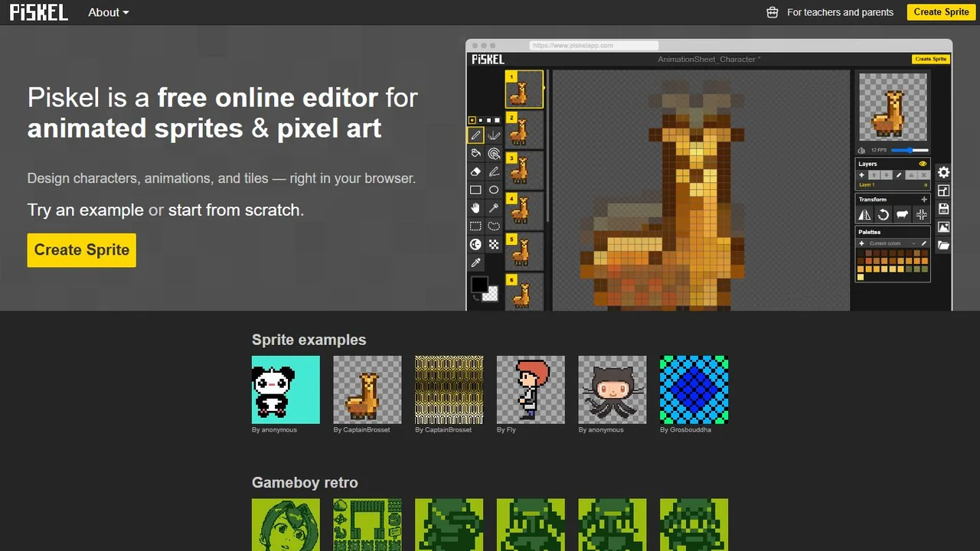Select the Stroke line tool
The width and height of the screenshot is (980, 551).
point(494,172)
